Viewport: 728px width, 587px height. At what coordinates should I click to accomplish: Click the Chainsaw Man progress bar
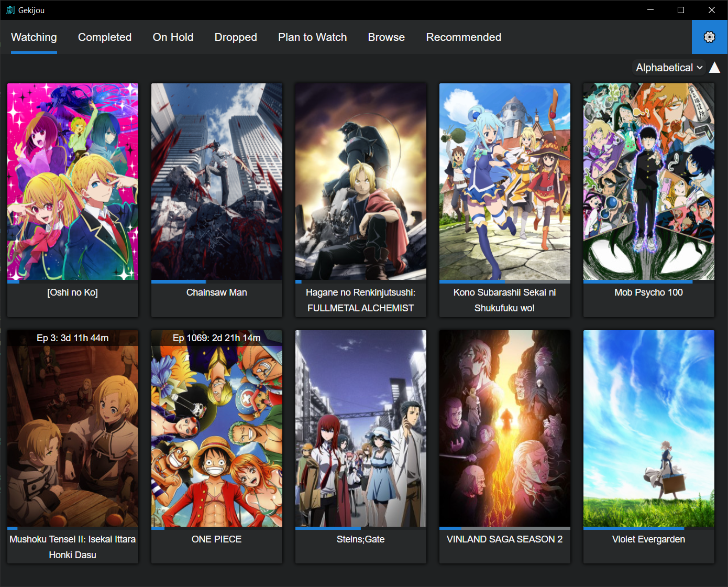pyautogui.click(x=217, y=281)
